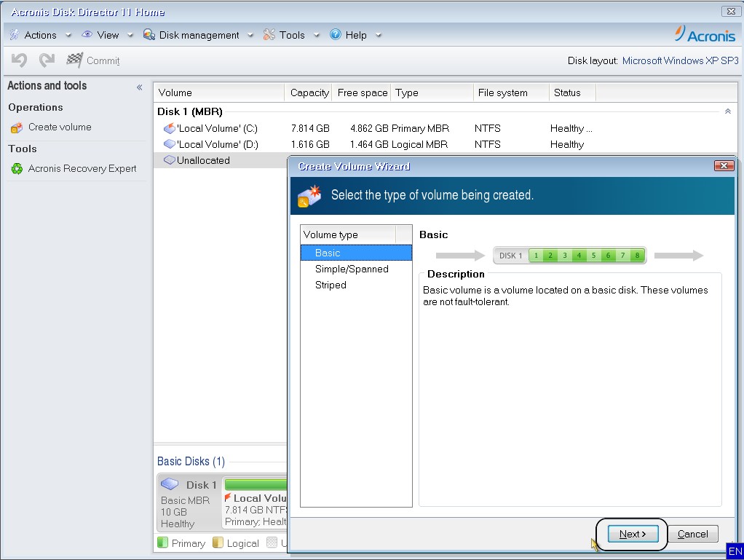Screen dimensions: 744x560
Task: Click the Redo arrow icon in toolbar
Action: coord(47,60)
